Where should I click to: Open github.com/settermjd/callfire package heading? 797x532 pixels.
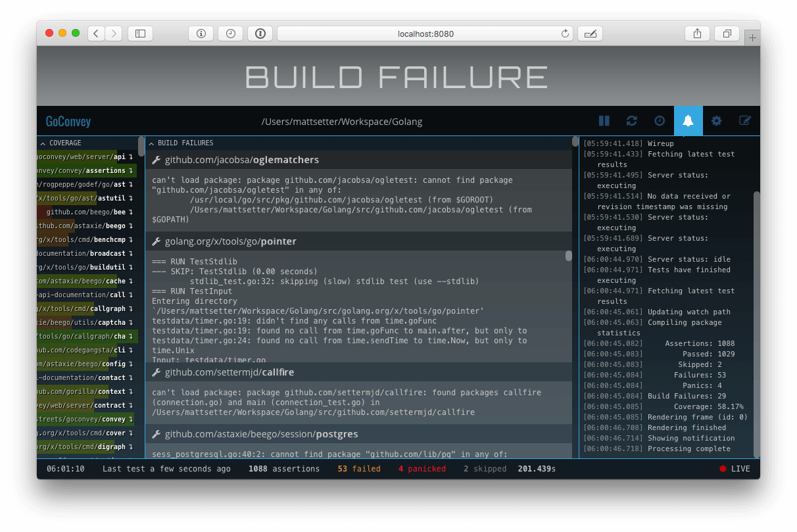[x=229, y=372]
